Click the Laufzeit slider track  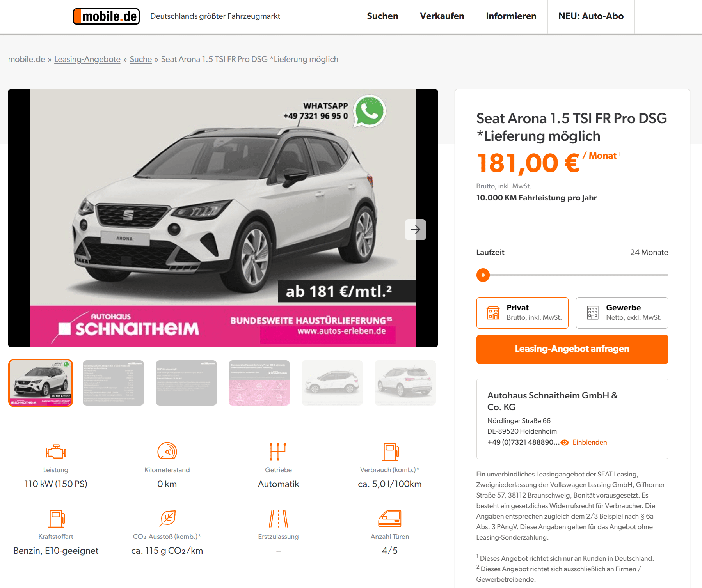coord(572,275)
